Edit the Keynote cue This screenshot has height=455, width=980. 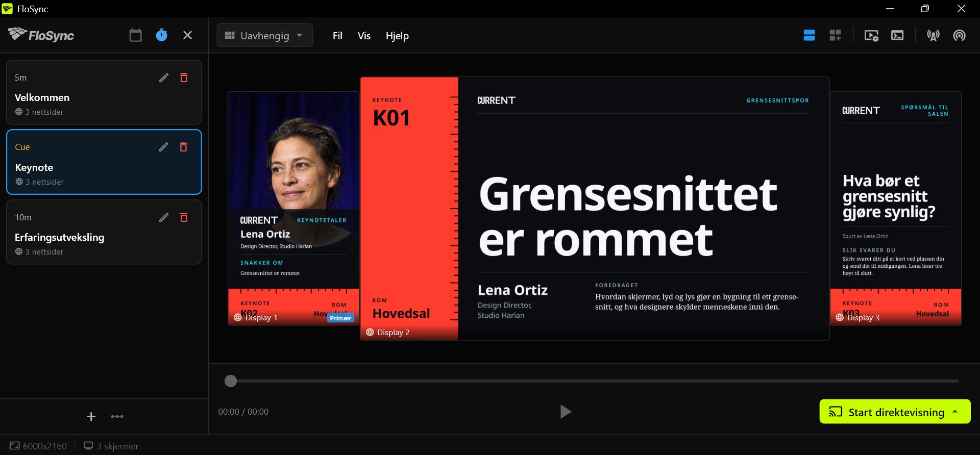pyautogui.click(x=163, y=147)
